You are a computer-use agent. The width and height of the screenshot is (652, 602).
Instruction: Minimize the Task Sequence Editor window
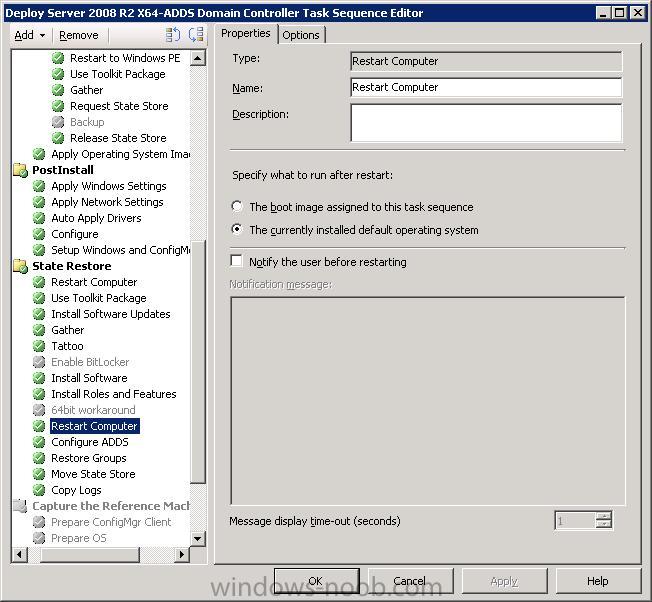[603, 13]
